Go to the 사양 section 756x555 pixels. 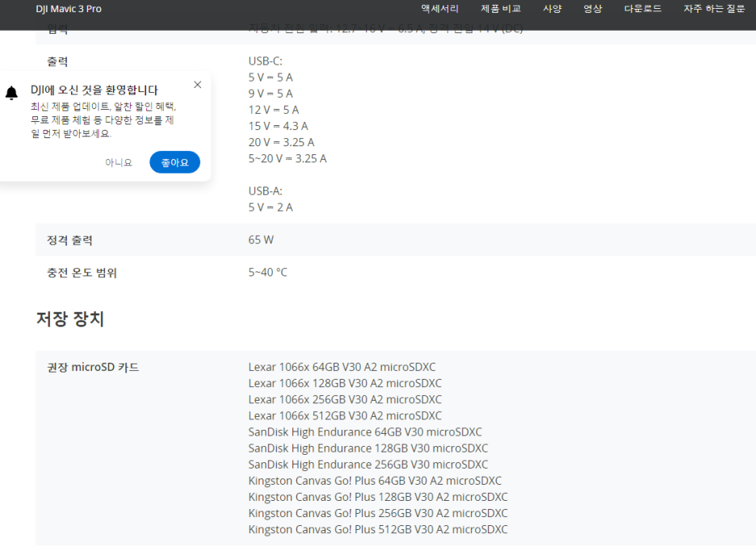point(552,9)
